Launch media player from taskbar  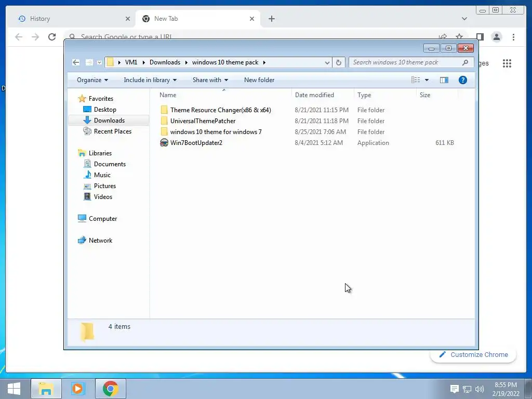point(78,389)
